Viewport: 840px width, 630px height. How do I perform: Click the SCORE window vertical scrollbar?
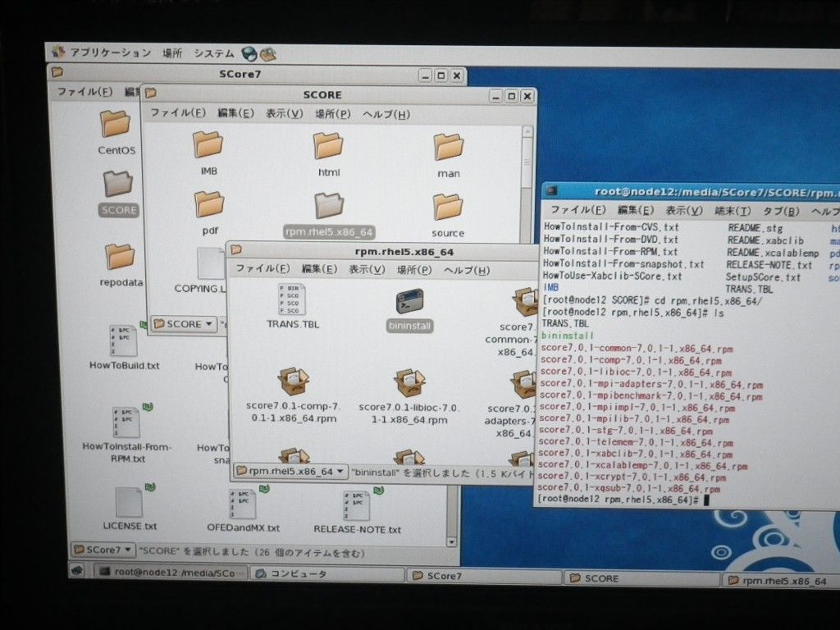527,162
